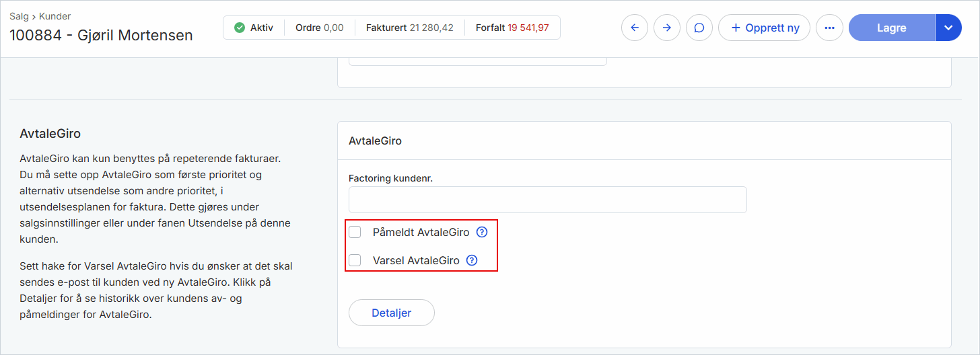980x355 pixels.
Task: Focus the Factoring kundenr. input field
Action: click(x=547, y=200)
